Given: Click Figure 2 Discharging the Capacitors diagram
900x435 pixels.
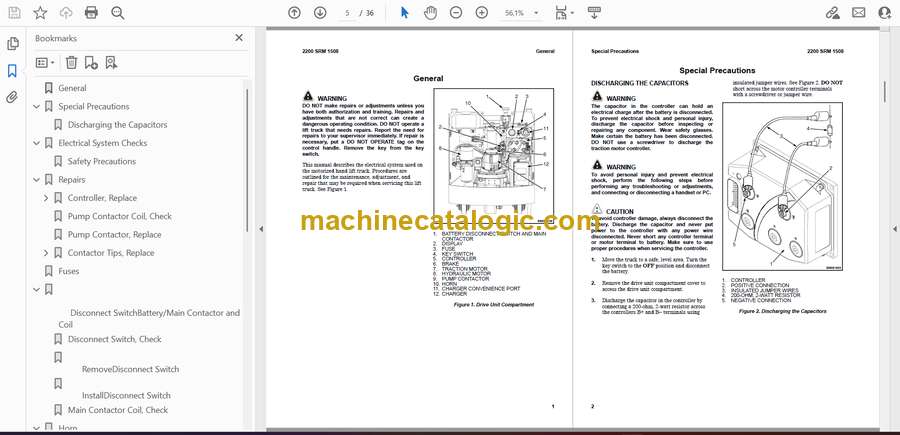Looking at the screenshot, I should (x=782, y=187).
